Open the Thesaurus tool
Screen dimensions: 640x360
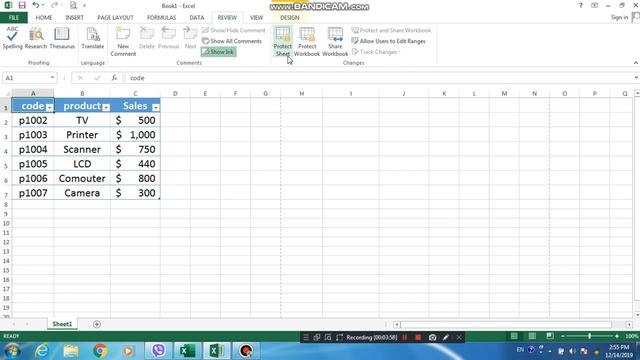[x=62, y=38]
